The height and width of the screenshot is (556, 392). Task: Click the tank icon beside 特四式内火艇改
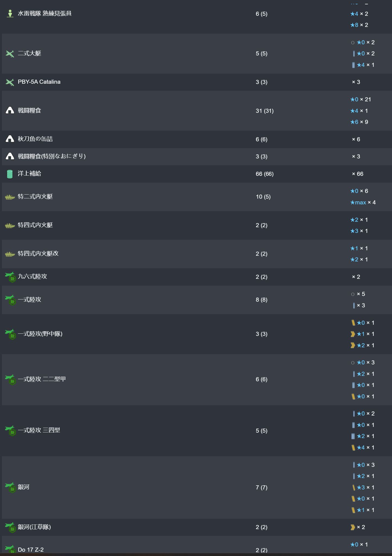(10, 254)
